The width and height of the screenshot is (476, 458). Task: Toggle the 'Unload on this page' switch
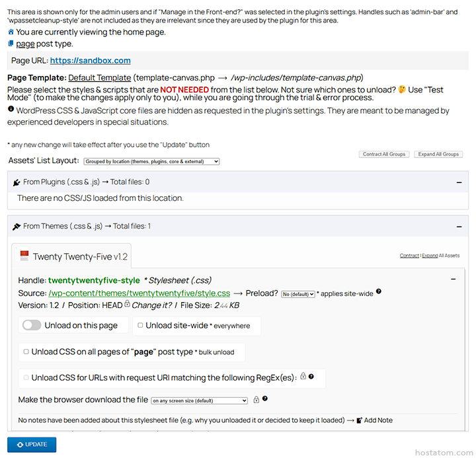click(32, 325)
